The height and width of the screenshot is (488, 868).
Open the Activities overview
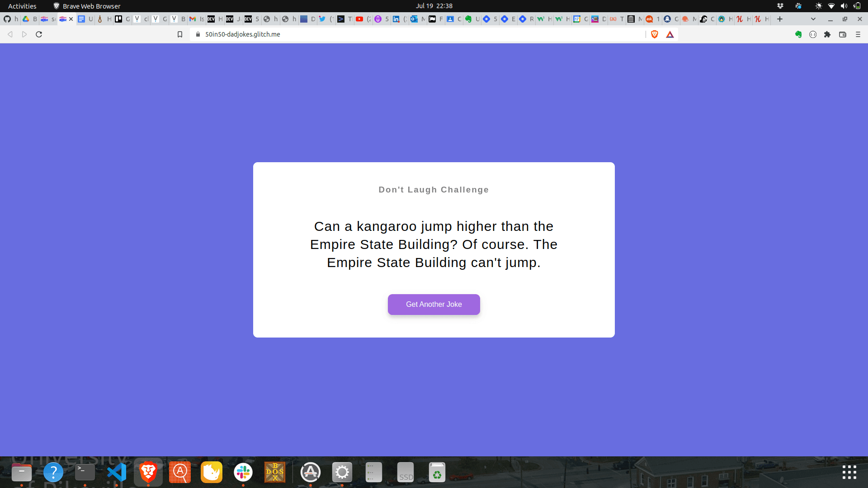[22, 6]
